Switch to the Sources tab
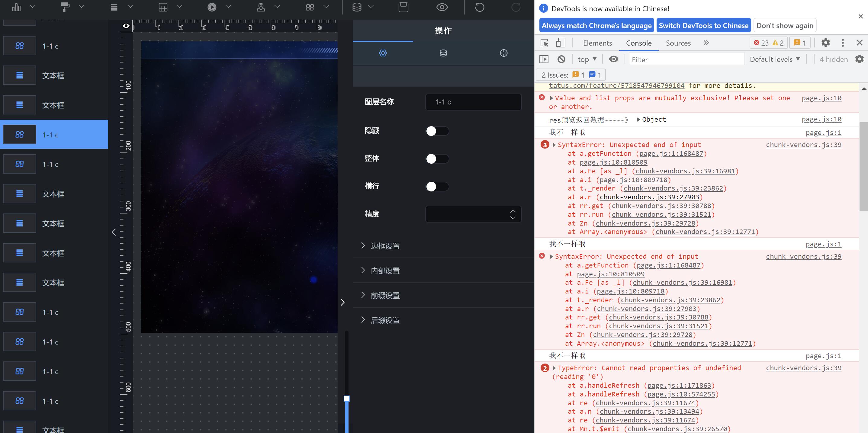This screenshot has width=868, height=433. (678, 43)
